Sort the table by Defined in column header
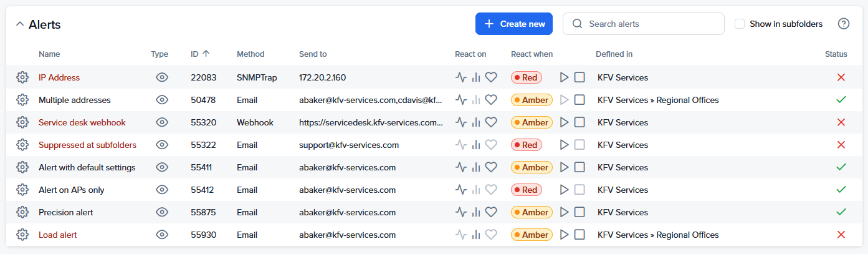Image resolution: width=868 pixels, height=254 pixels. click(x=614, y=54)
